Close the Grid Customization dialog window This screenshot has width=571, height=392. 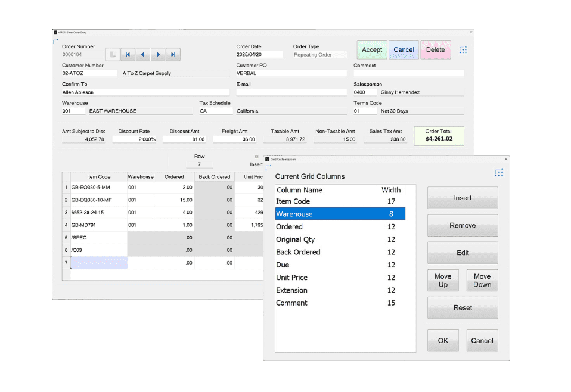506,159
